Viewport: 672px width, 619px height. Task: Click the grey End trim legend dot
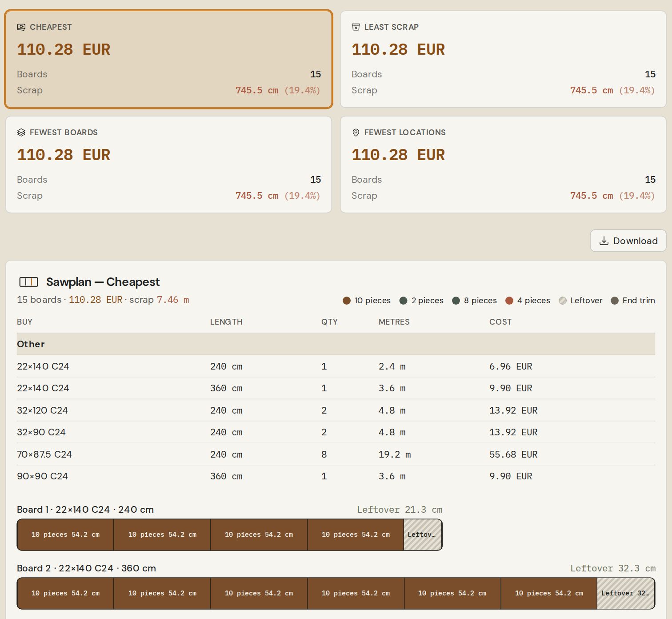pos(615,301)
